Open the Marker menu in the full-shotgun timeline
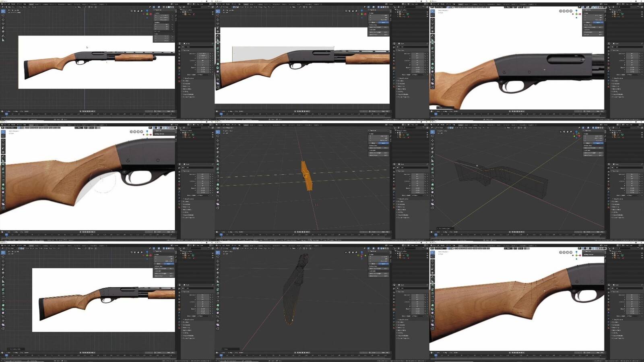The height and width of the screenshot is (362, 644). click(x=27, y=111)
